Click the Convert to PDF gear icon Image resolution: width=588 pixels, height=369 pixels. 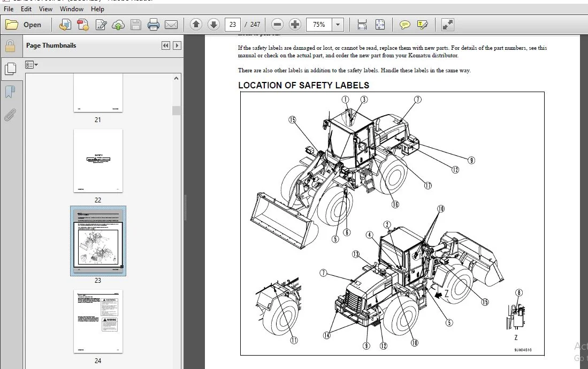(83, 25)
